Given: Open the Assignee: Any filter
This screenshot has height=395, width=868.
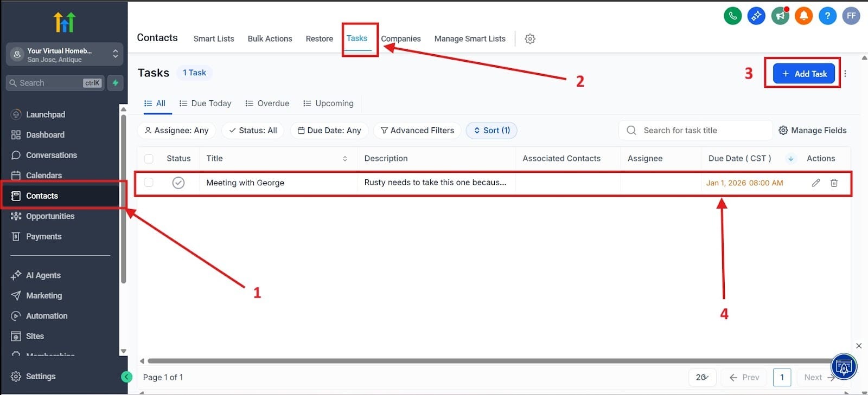Looking at the screenshot, I should (x=176, y=131).
